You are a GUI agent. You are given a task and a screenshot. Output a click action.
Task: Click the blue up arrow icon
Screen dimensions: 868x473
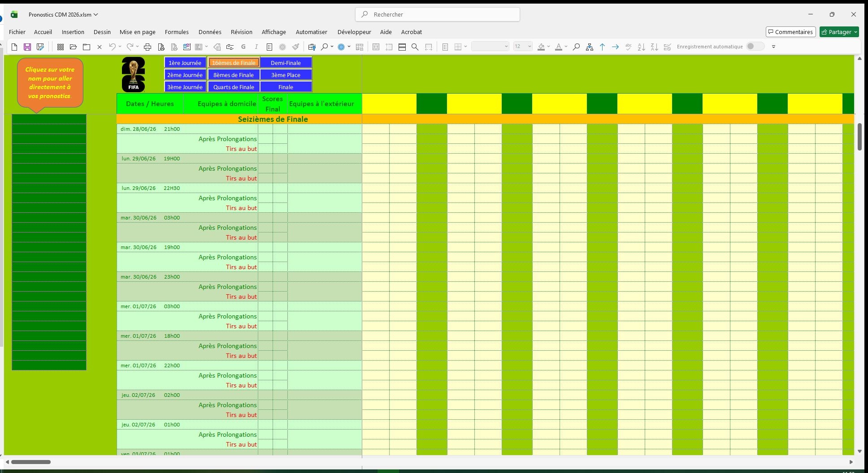pos(602,47)
